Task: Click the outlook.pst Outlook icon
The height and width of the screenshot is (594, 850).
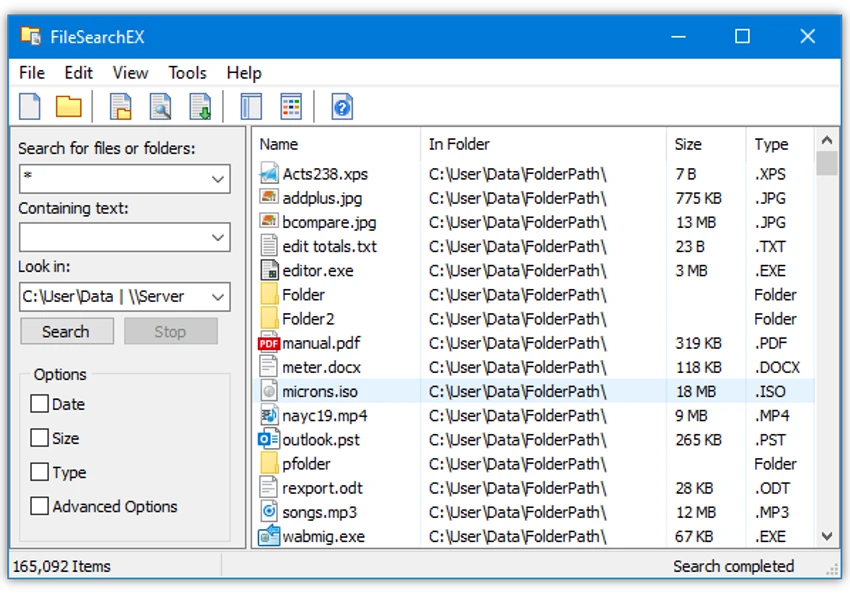Action: 269,439
